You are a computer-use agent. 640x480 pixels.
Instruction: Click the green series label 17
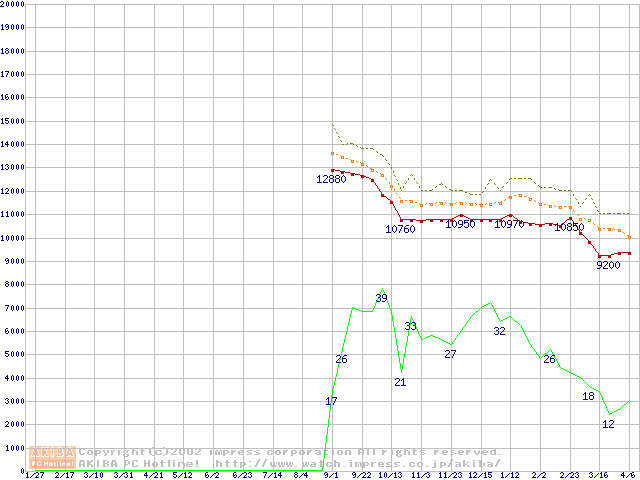click(x=331, y=401)
